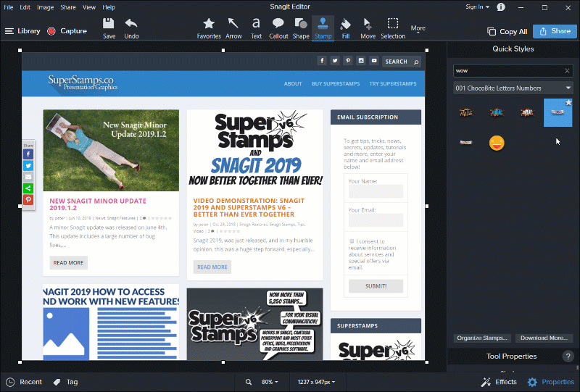Screen dimensions: 580x392
Task: Toggle the Properties panel
Action: (x=550, y=382)
